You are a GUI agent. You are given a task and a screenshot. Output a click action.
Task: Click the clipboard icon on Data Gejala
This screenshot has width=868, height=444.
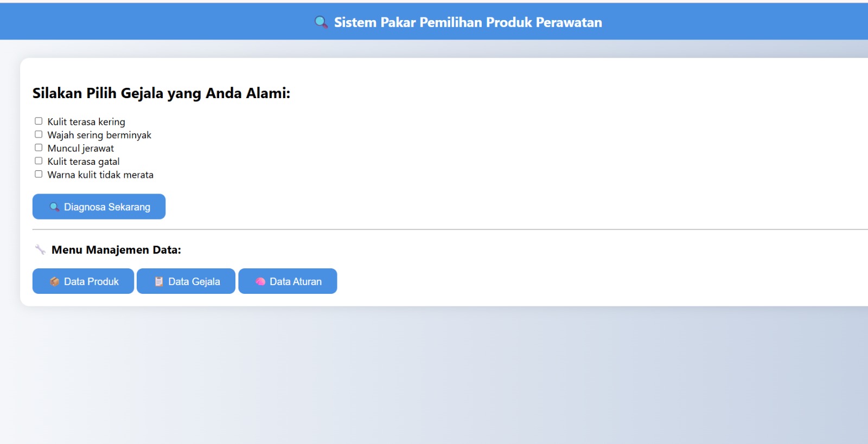tap(159, 281)
